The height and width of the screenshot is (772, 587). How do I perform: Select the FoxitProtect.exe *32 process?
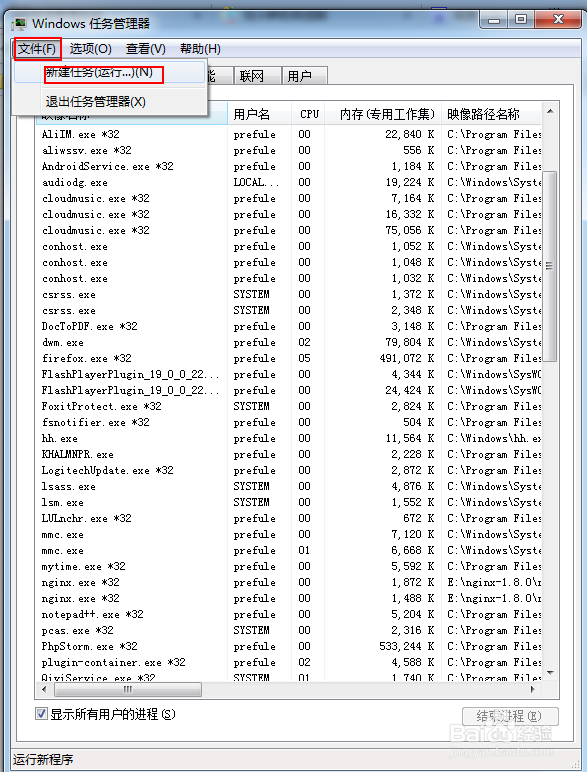point(289,406)
